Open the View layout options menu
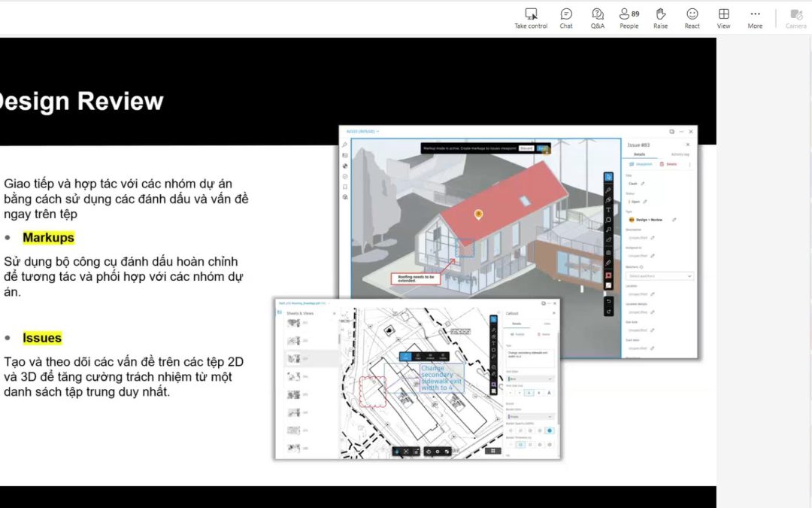 (723, 18)
